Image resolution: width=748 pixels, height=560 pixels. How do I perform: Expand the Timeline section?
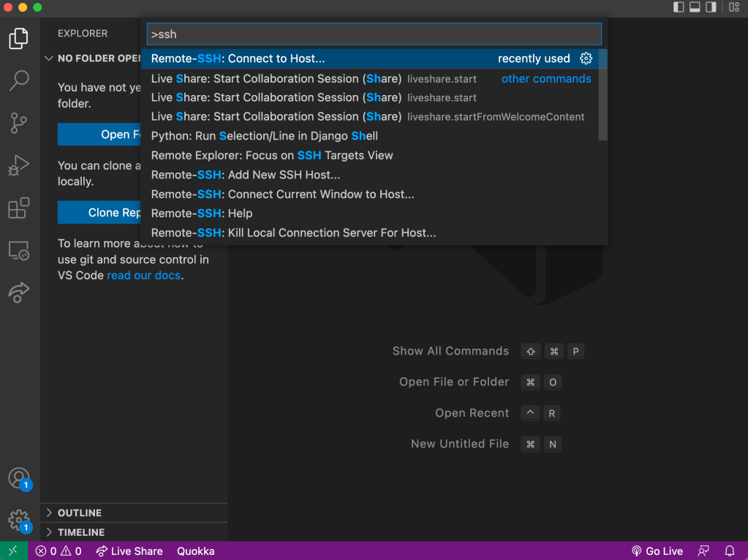pyautogui.click(x=81, y=532)
